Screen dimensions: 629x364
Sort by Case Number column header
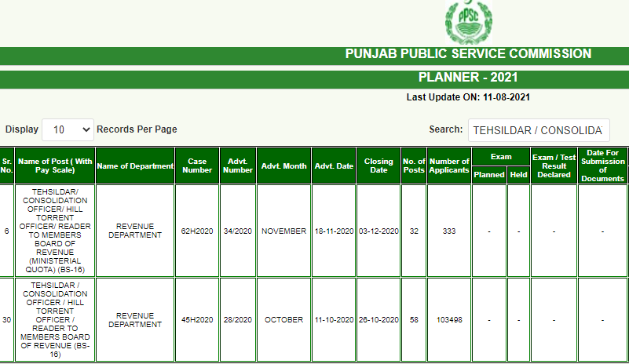(x=197, y=166)
